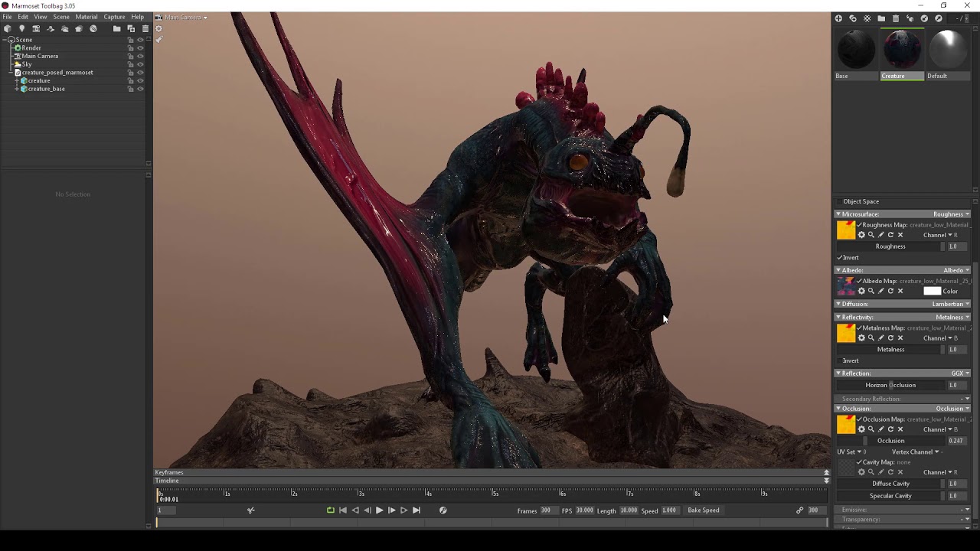Open the Lambertian diffusion dropdown
The height and width of the screenshot is (551, 980).
[951, 304]
